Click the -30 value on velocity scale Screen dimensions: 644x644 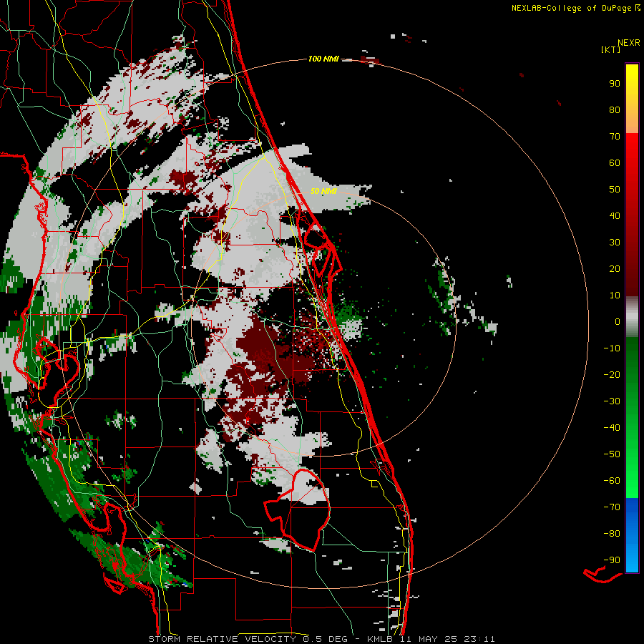(x=612, y=401)
